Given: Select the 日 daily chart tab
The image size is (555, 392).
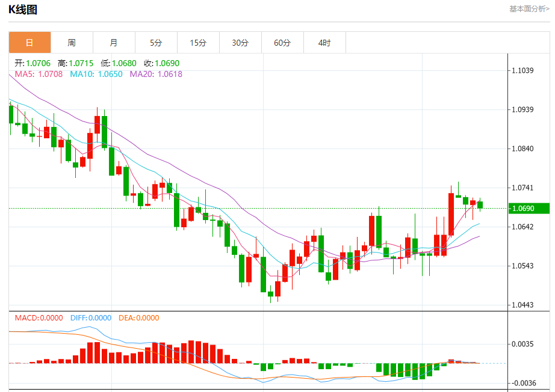Looking at the screenshot, I should [x=29, y=43].
